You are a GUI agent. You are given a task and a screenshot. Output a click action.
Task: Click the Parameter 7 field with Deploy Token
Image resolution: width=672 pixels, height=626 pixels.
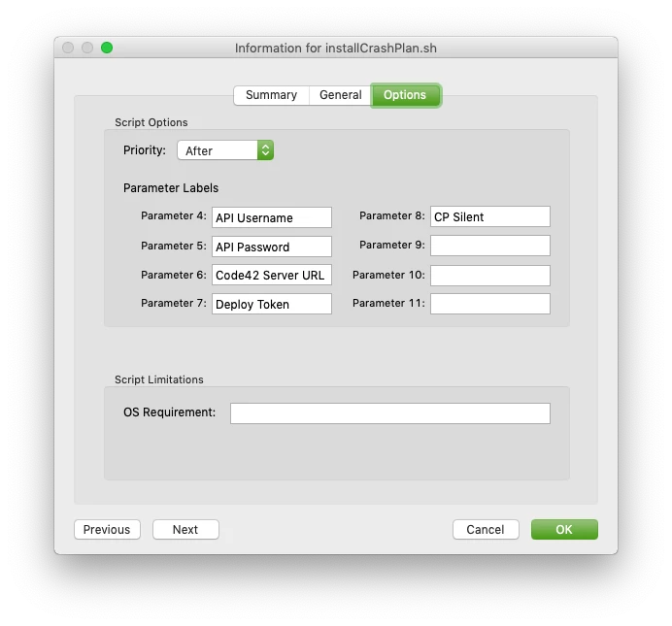tap(272, 304)
